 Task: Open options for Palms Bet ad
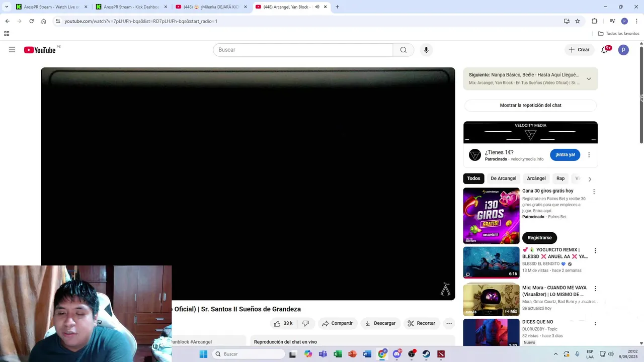[x=594, y=192]
